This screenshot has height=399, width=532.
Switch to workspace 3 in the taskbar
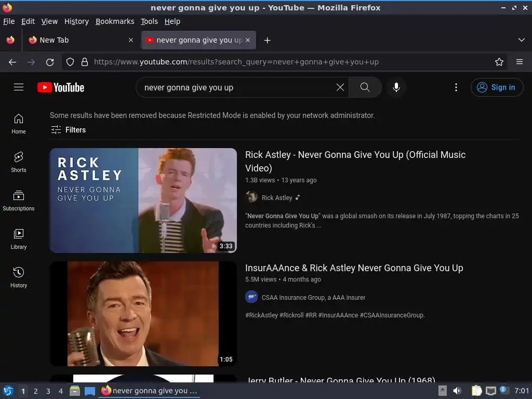click(48, 391)
